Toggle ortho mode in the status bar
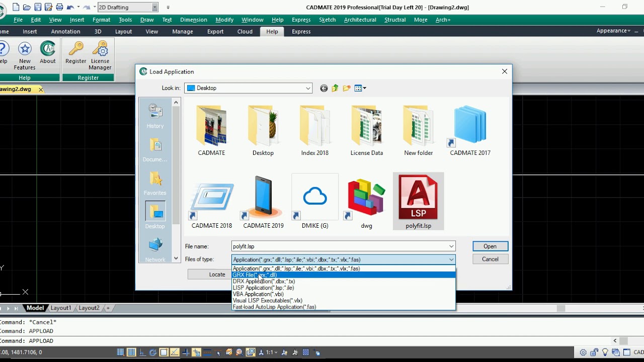The width and height of the screenshot is (644, 362). [x=142, y=352]
